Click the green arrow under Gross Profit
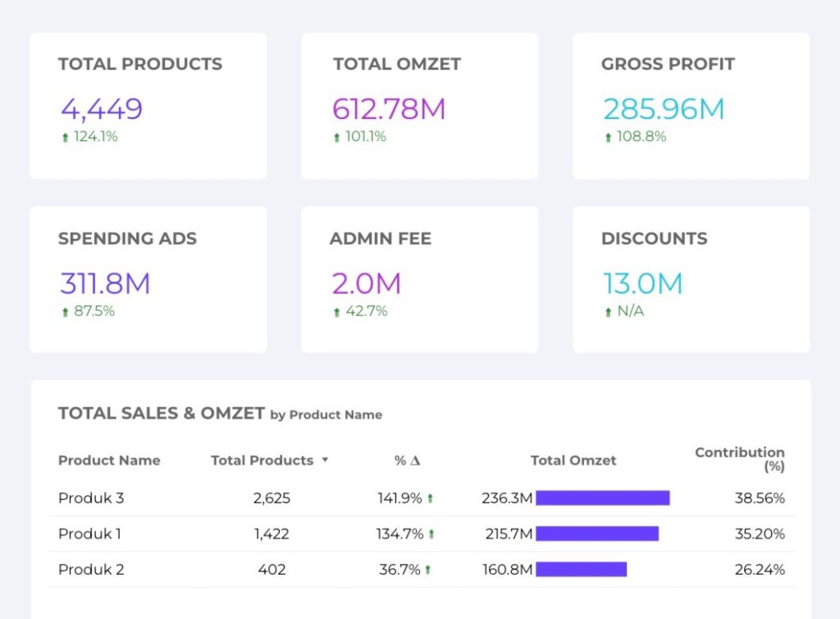This screenshot has width=840, height=619. tap(608, 138)
